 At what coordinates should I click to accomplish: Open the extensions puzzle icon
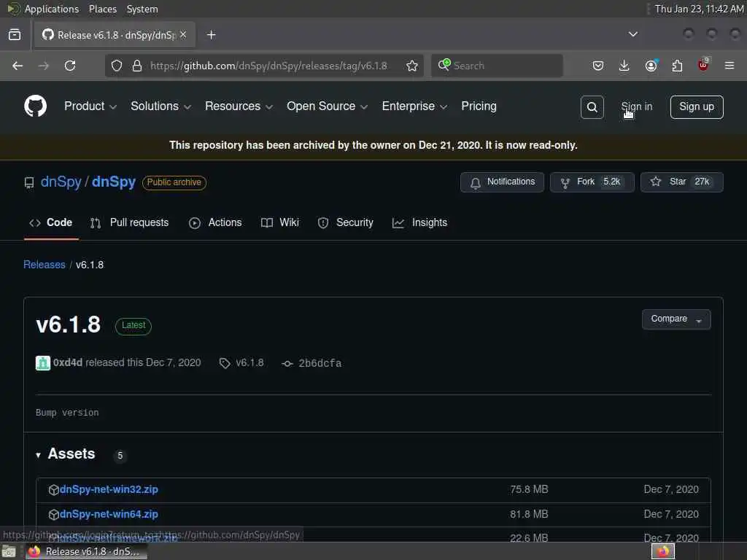677,66
